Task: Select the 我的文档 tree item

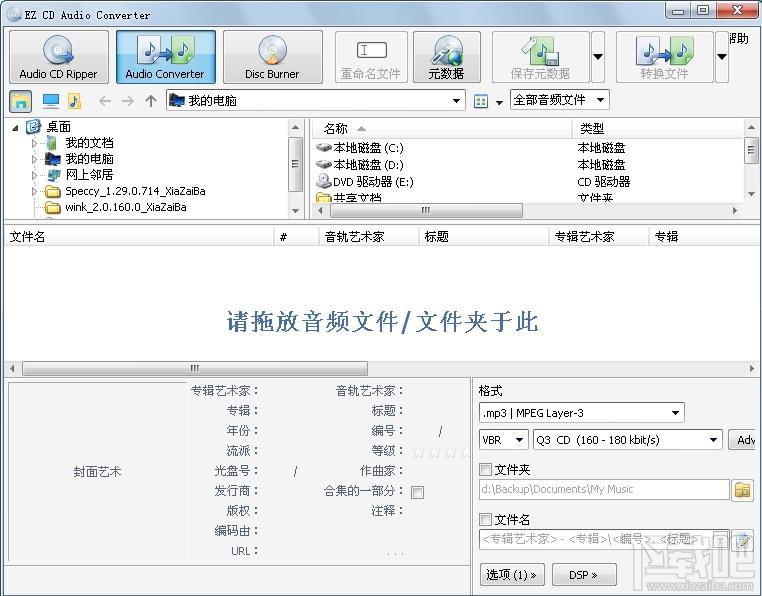Action: (89, 143)
